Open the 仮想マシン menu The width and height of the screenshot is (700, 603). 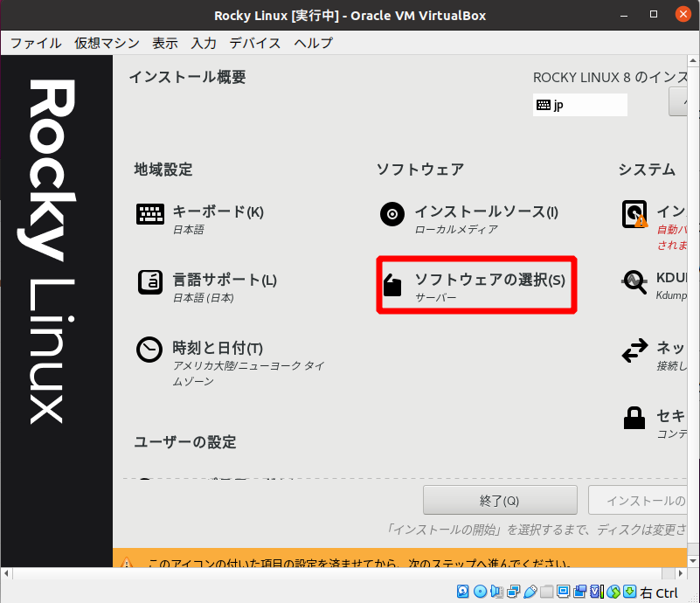click(107, 43)
